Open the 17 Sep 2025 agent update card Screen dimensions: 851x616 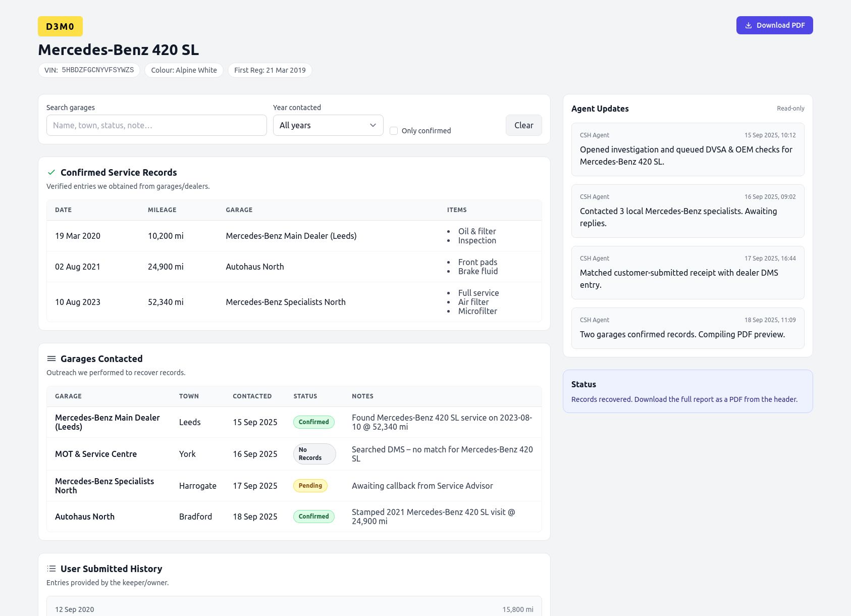[687, 273]
